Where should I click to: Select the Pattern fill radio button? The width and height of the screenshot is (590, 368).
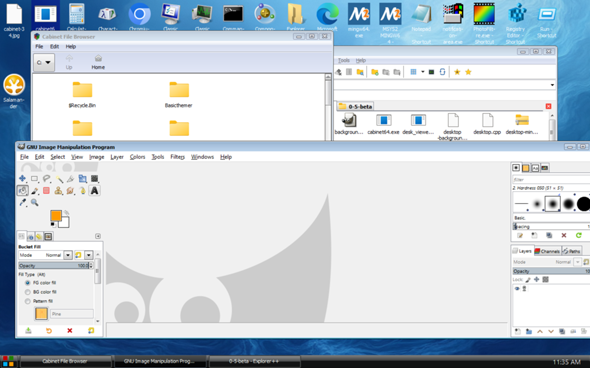[27, 301]
